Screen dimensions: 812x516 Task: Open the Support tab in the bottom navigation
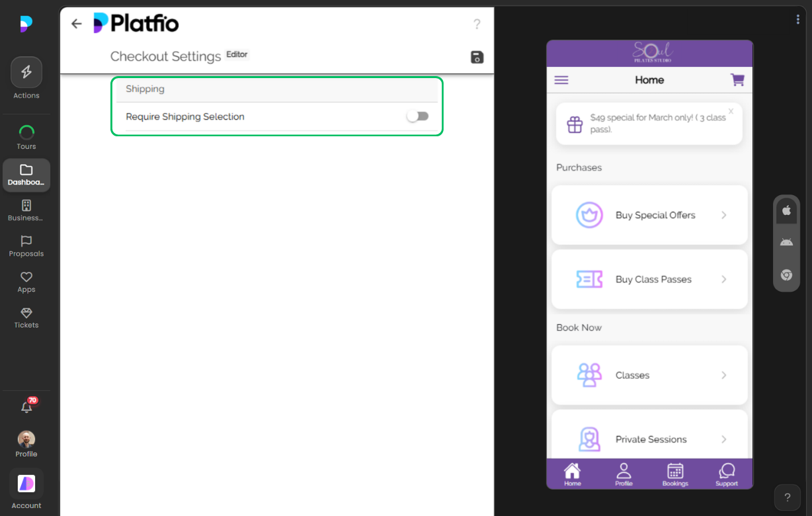(727, 474)
